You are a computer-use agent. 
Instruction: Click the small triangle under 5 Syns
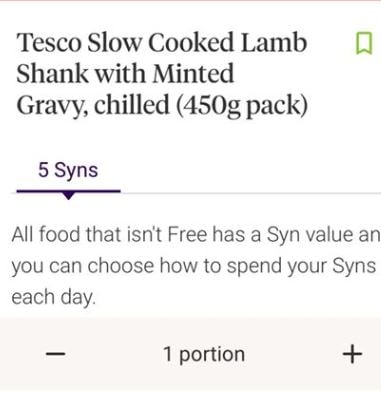[x=68, y=195]
